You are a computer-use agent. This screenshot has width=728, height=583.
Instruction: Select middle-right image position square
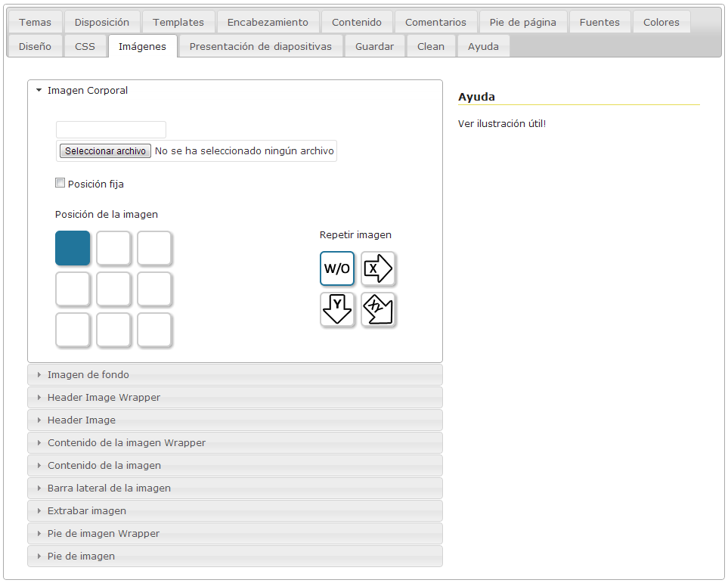154,289
